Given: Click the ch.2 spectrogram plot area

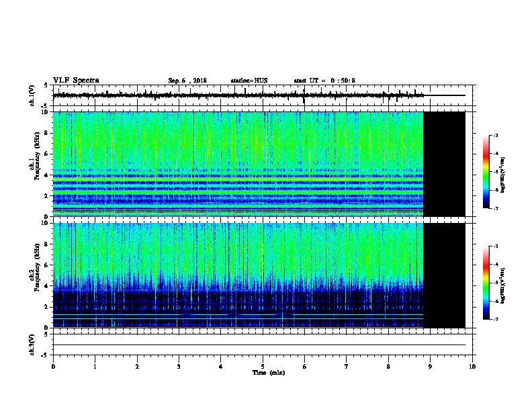Looking at the screenshot, I should pos(238,275).
